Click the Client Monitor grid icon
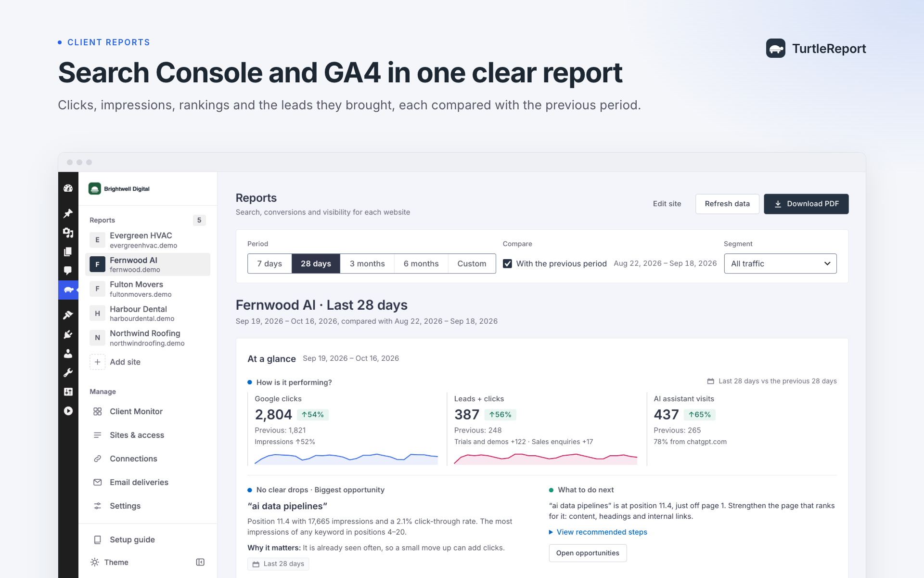This screenshot has width=924, height=578. [97, 411]
